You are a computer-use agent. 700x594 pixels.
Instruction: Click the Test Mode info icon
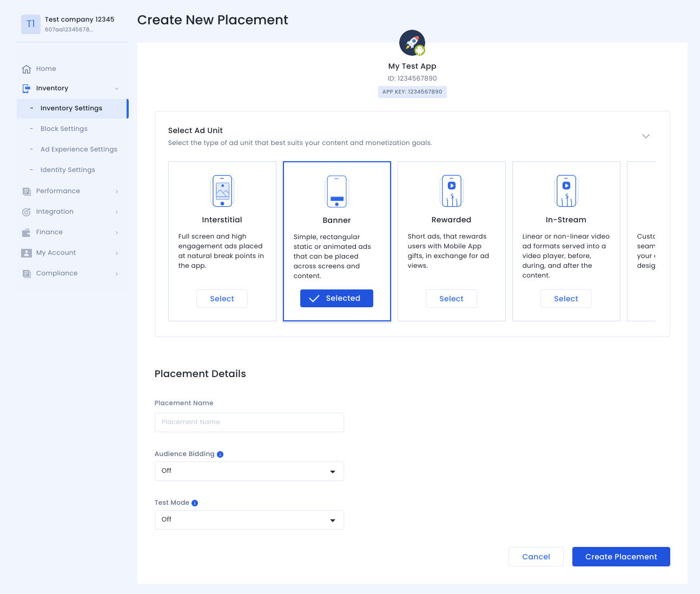click(195, 503)
